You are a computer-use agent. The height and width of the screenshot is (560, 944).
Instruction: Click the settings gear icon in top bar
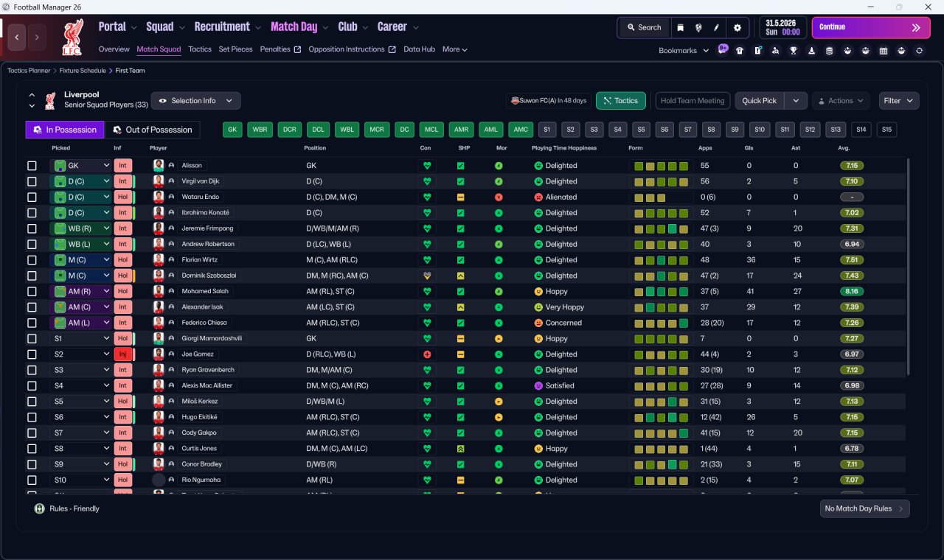tap(737, 27)
